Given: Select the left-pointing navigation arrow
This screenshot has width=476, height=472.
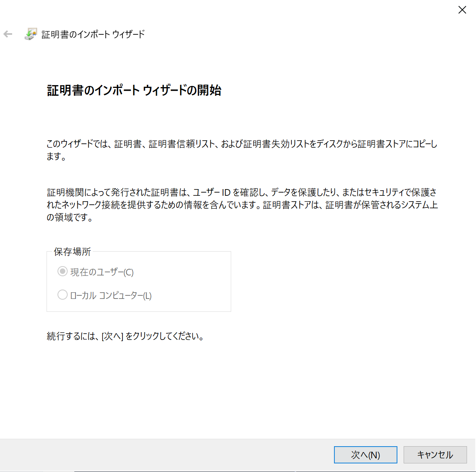Looking at the screenshot, I should coord(8,34).
